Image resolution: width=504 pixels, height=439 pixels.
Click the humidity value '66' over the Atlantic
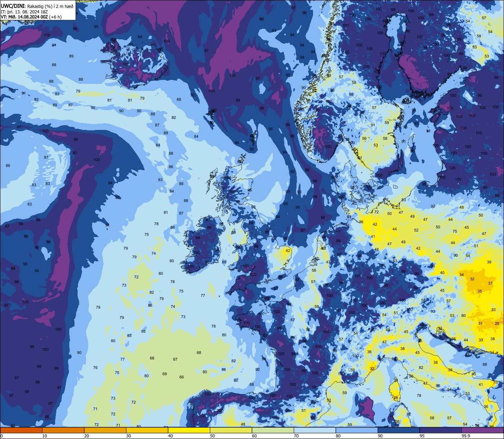pyautogui.click(x=182, y=377)
